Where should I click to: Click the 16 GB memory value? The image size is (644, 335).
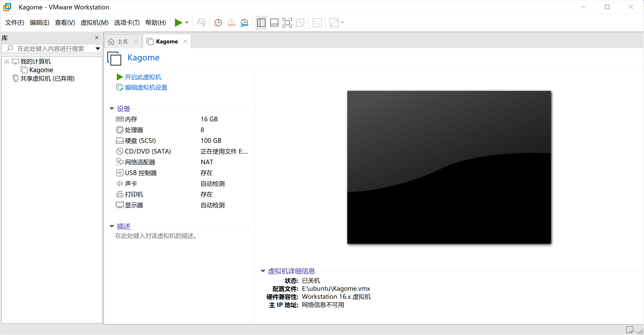click(209, 119)
